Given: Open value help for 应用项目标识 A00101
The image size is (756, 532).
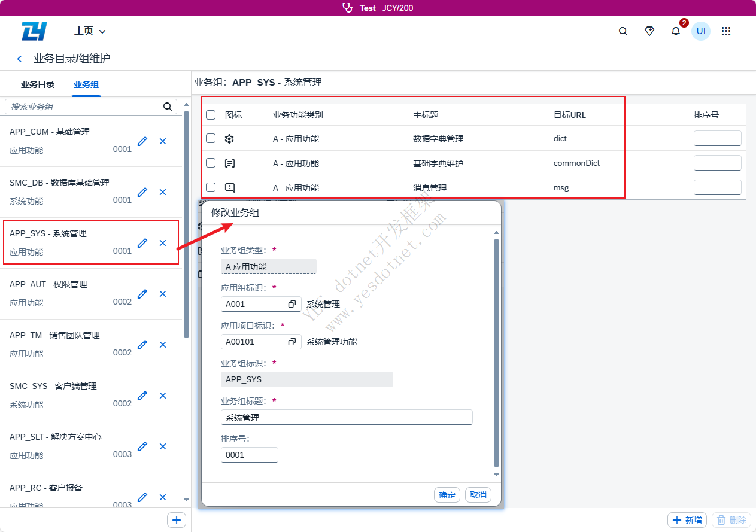Looking at the screenshot, I should (292, 342).
